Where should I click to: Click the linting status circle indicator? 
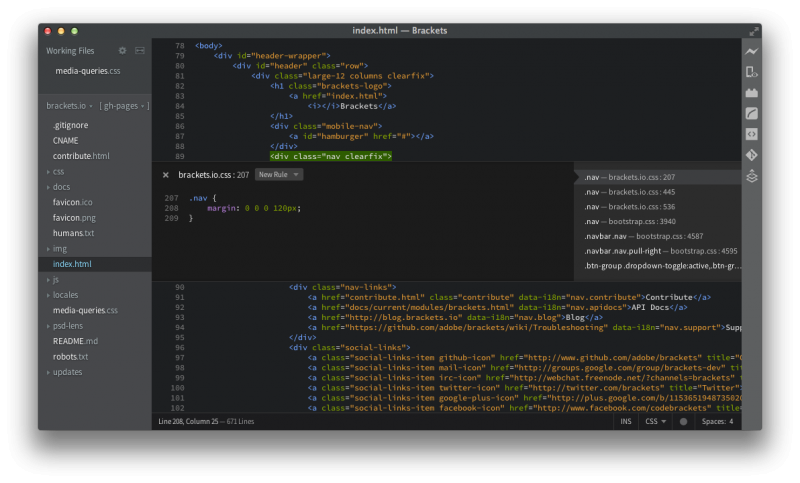(x=684, y=421)
